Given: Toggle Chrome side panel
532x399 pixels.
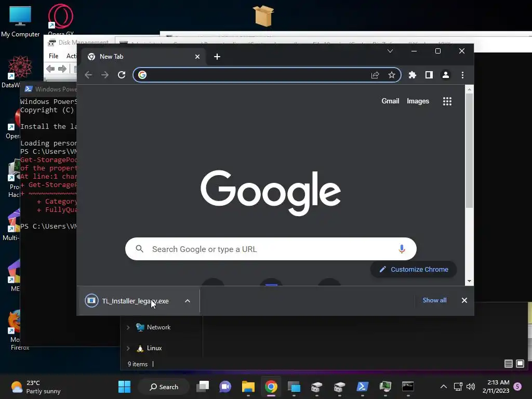Looking at the screenshot, I should click(x=429, y=75).
